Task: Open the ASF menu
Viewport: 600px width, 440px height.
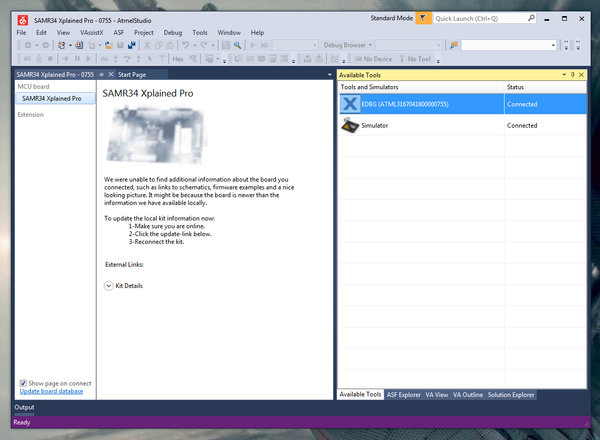Action: (119, 33)
